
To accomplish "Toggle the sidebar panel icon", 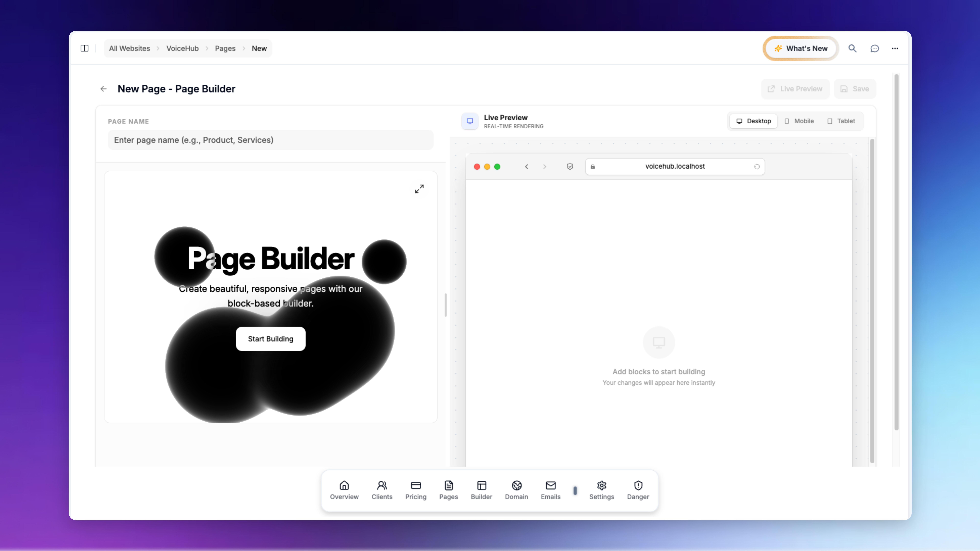I will pos(84,48).
